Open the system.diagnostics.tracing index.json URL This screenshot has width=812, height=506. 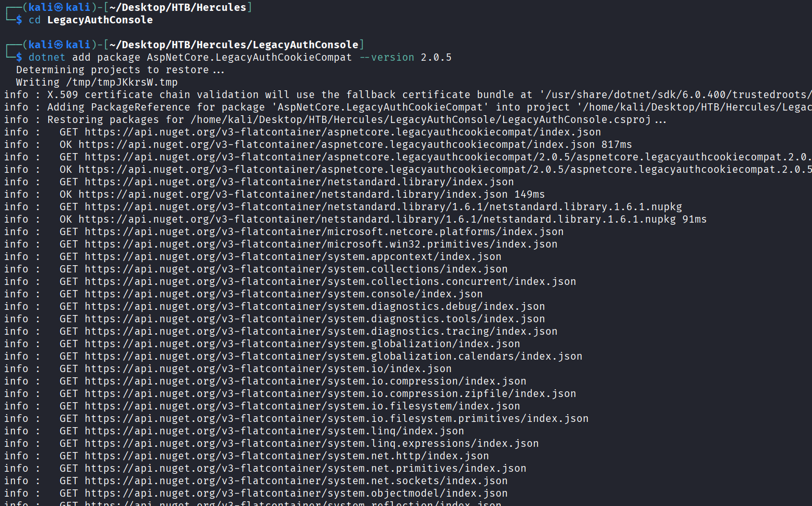(x=321, y=331)
